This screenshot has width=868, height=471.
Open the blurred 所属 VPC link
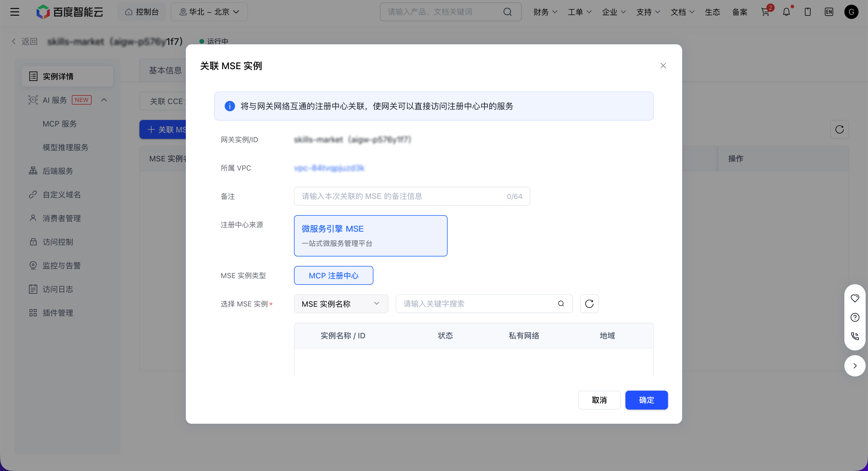tap(329, 168)
